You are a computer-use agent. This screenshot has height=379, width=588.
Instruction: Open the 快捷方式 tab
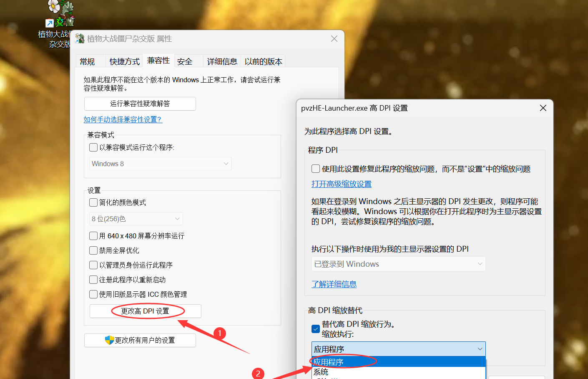point(124,61)
